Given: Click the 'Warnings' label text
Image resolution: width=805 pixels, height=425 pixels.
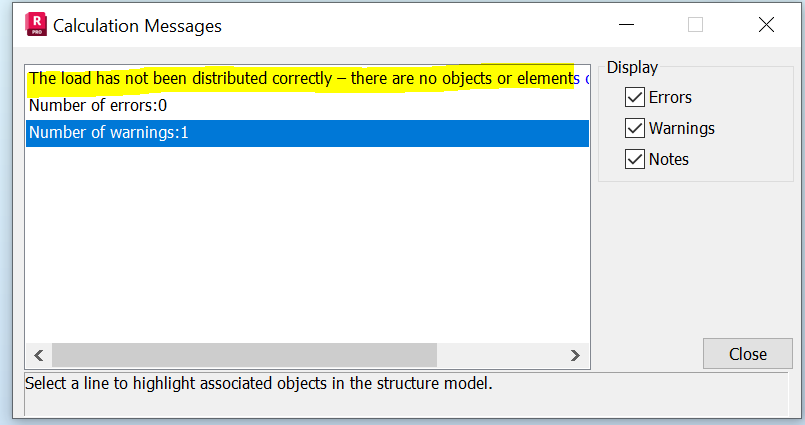Looking at the screenshot, I should 681,128.
